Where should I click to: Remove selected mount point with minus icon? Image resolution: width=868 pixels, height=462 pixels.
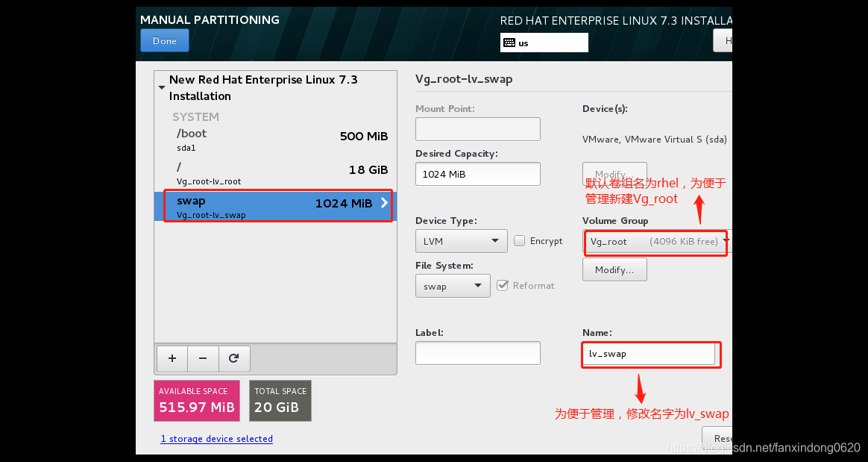203,358
